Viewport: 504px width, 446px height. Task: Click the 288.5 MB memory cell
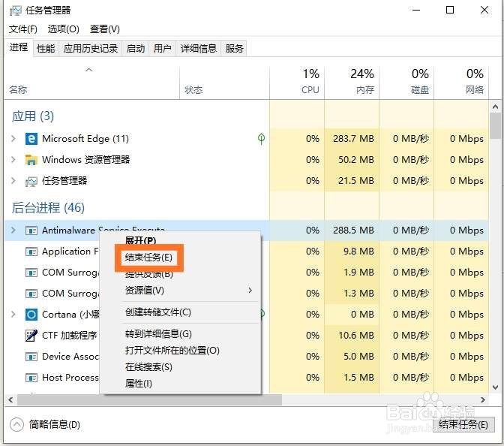[x=352, y=230]
